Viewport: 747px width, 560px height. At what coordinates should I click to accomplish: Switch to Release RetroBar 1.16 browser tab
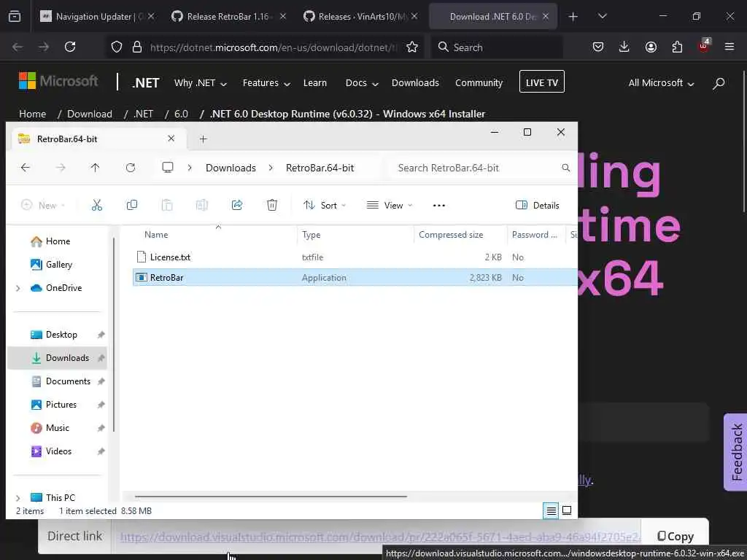[x=230, y=17]
